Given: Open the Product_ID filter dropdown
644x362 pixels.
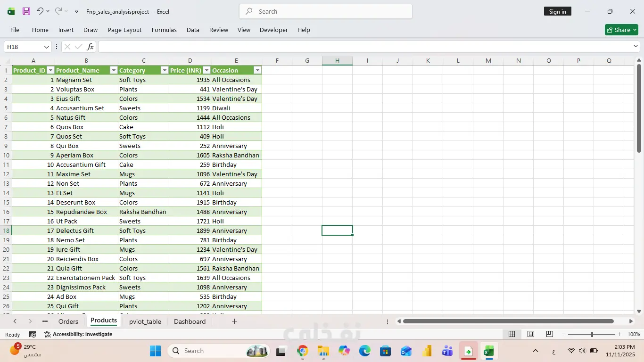Looking at the screenshot, I should (50, 70).
